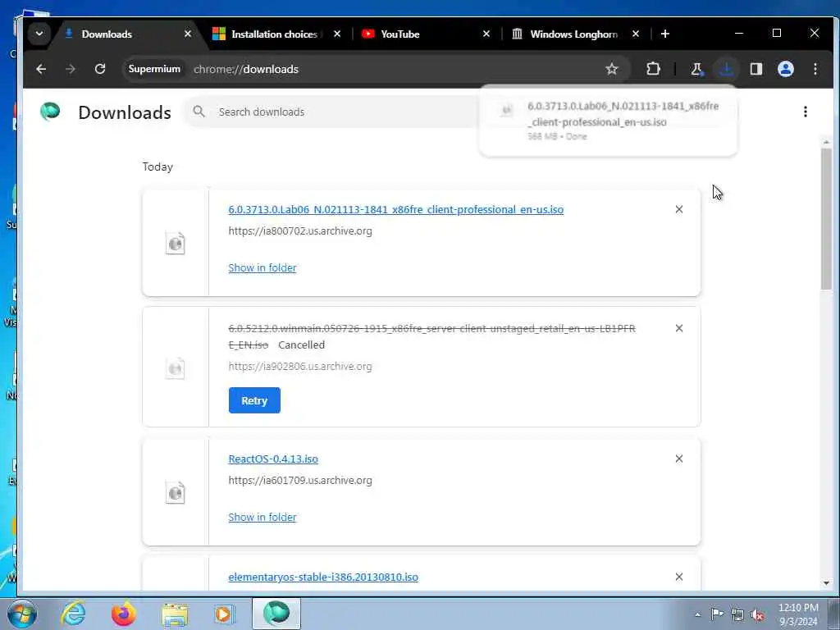
Task: Close the Installation choices tab
Action: (337, 34)
